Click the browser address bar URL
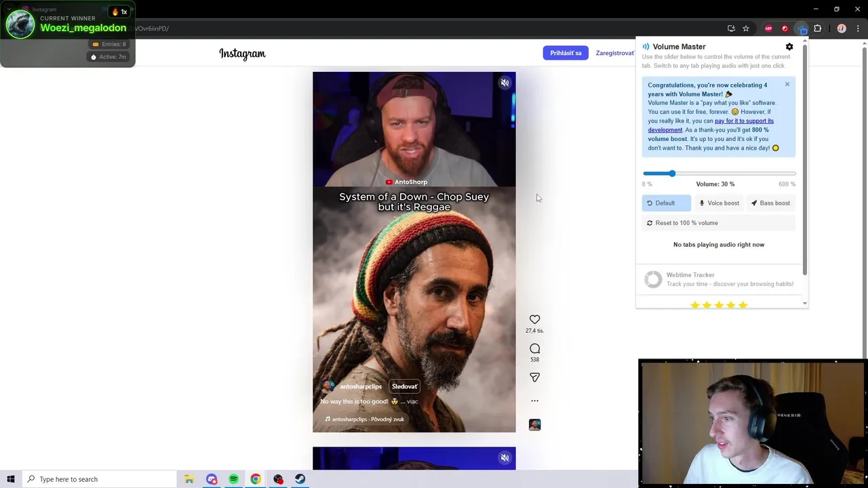Viewport: 868px width, 488px height. (151, 28)
